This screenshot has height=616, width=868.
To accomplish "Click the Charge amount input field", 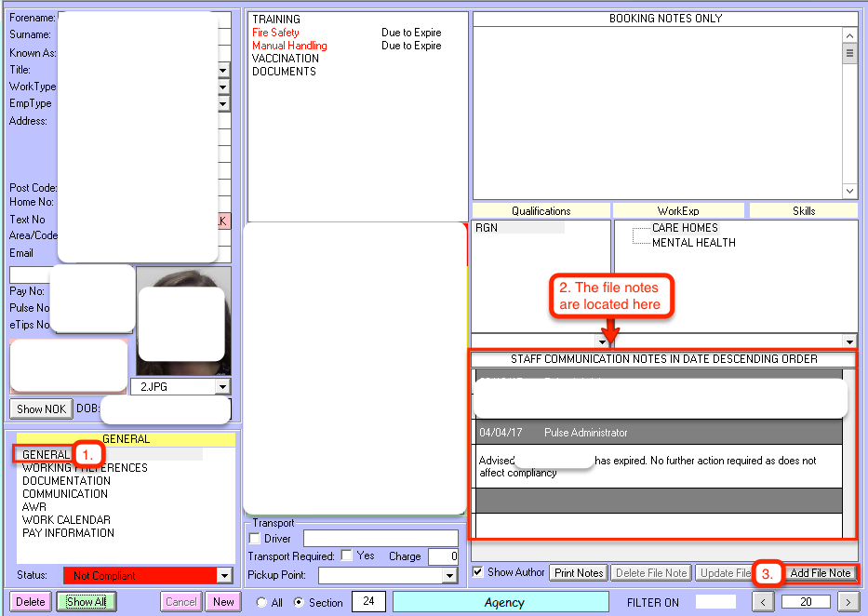I will pyautogui.click(x=443, y=556).
